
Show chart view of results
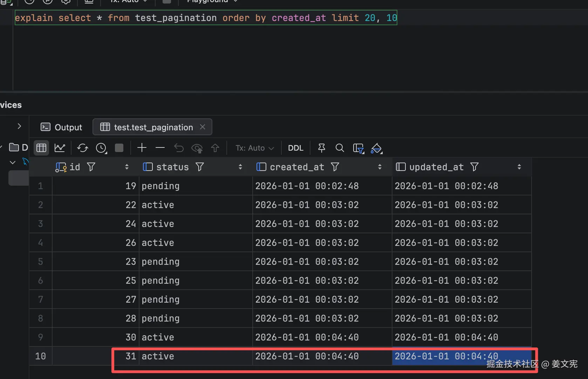60,148
